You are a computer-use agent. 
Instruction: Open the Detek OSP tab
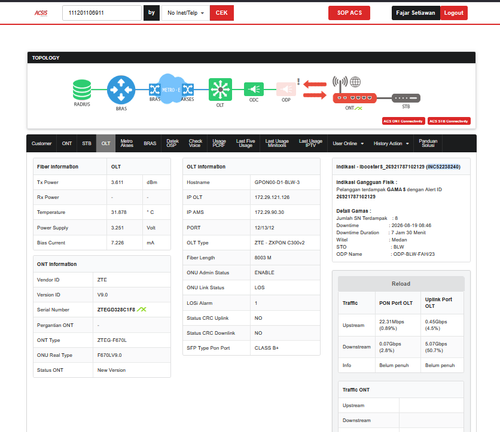(172, 143)
